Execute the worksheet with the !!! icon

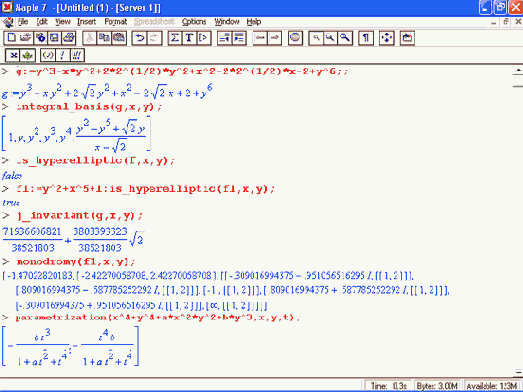(77, 55)
